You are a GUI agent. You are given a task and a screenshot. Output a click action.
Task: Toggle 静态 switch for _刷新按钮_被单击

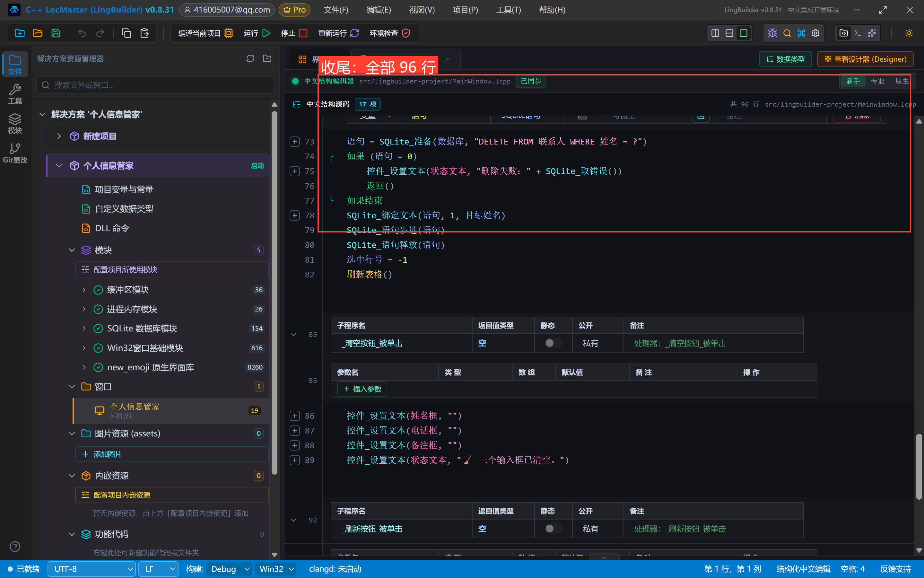click(x=553, y=528)
